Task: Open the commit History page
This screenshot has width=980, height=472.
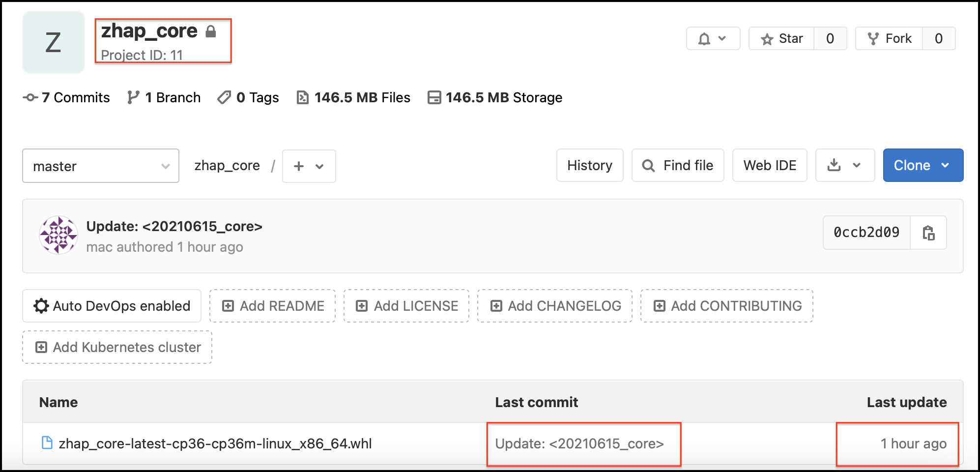Action: (x=589, y=165)
